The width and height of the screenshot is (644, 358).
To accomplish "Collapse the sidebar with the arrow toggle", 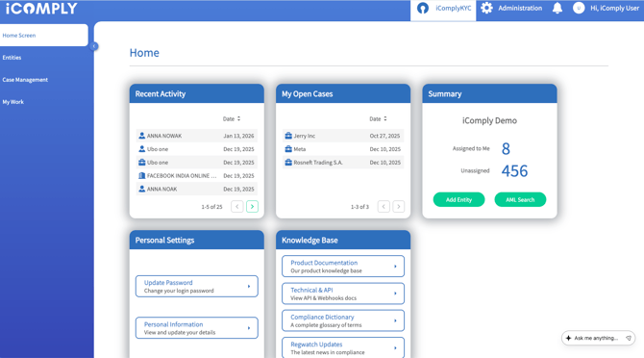I will [94, 46].
